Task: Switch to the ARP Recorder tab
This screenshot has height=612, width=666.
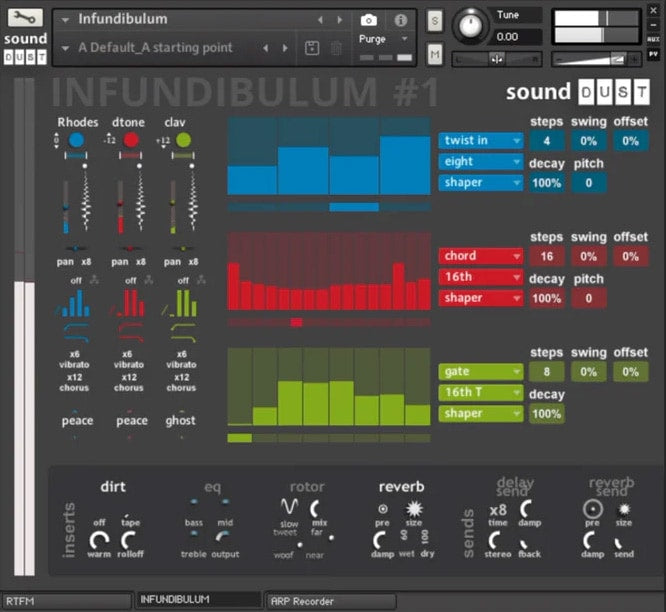Action: [330, 600]
